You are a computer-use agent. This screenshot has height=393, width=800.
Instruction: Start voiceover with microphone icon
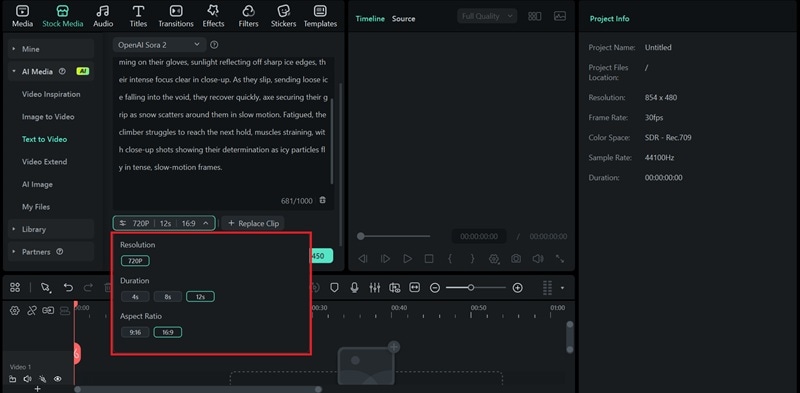coord(354,288)
